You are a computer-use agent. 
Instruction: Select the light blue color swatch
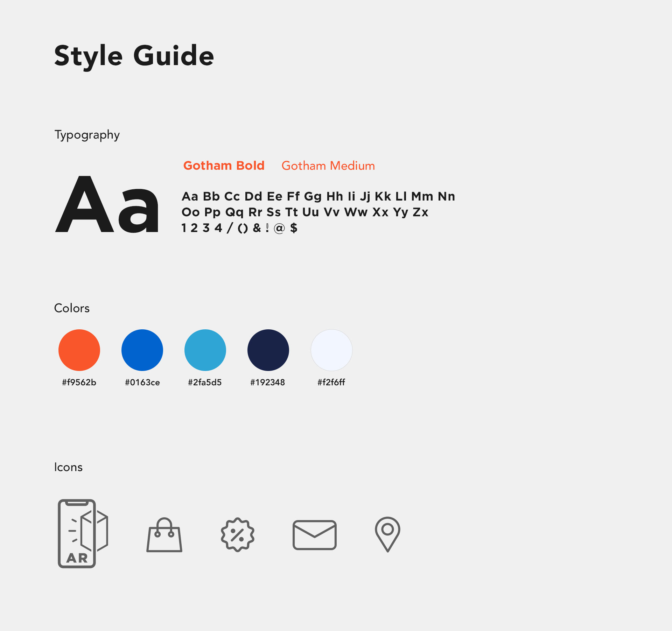point(205,350)
